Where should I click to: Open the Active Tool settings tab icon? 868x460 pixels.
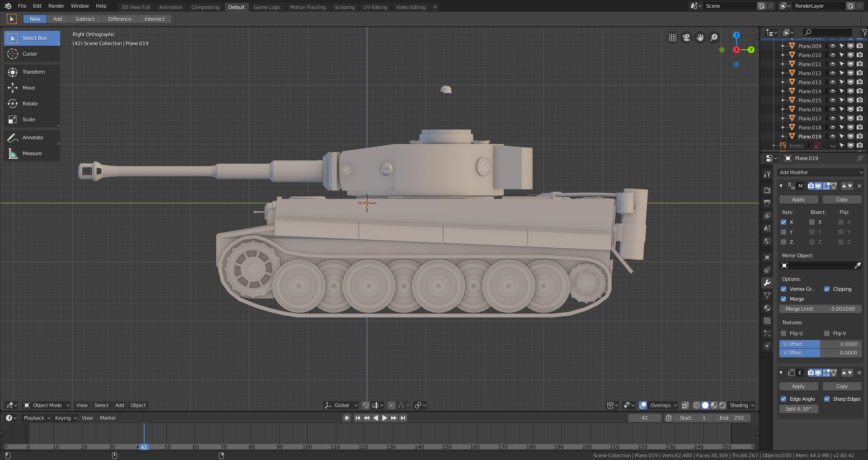767,174
